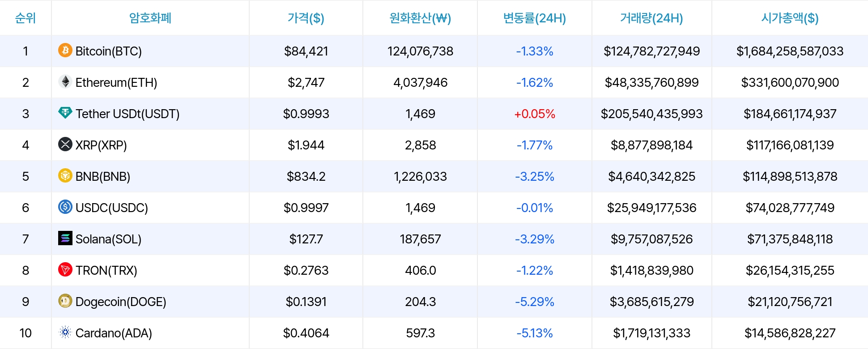The image size is (868, 349).
Task: Click the TRON red logo icon
Action: [x=65, y=269]
